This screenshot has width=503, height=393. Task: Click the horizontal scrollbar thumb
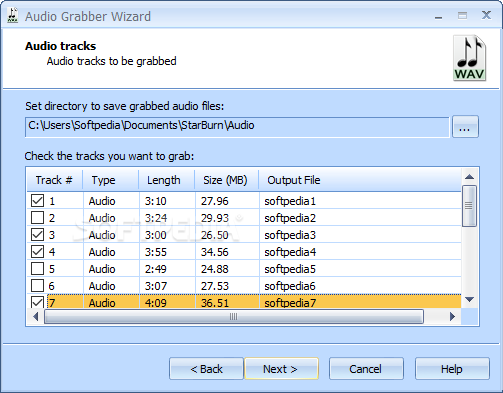[x=234, y=316]
